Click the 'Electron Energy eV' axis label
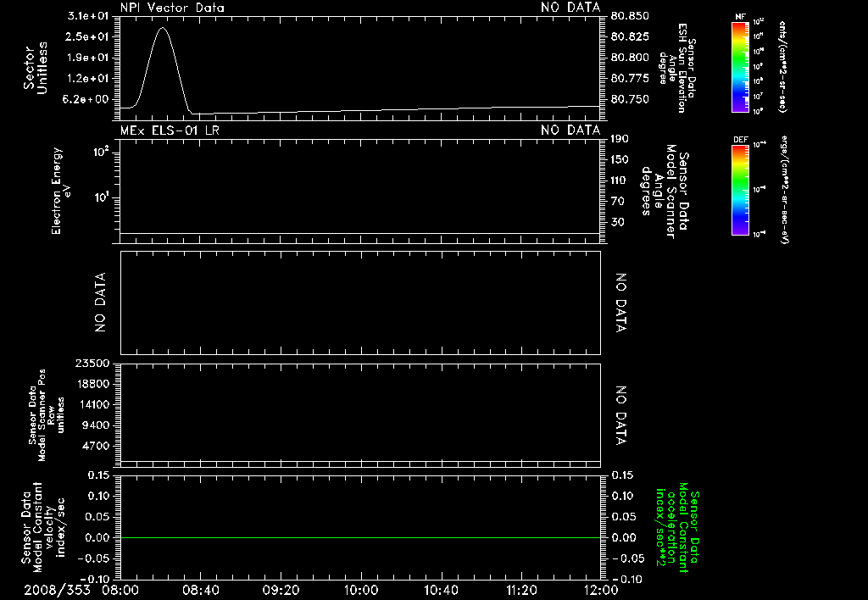 tap(61, 191)
